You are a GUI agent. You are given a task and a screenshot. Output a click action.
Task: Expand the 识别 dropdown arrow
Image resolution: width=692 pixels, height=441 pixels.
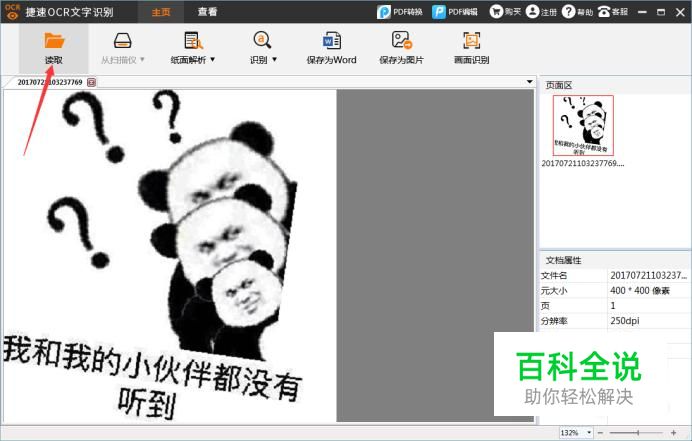click(275, 59)
